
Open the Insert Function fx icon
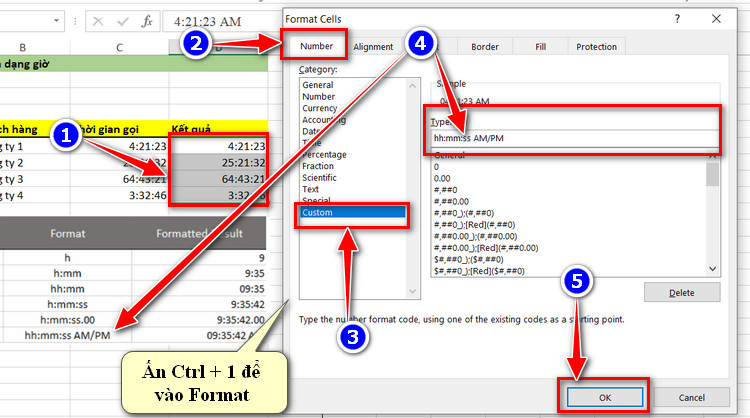(147, 22)
